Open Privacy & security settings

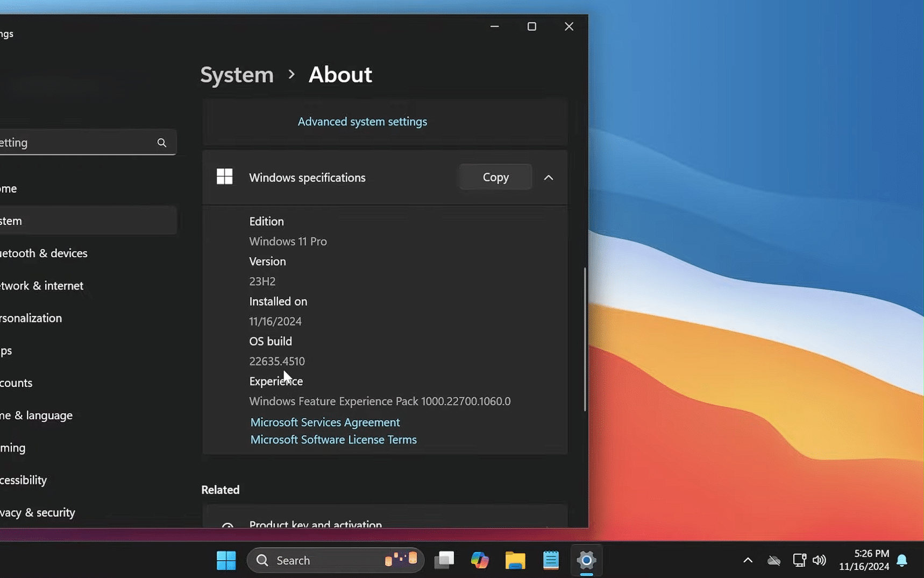pyautogui.click(x=88, y=512)
